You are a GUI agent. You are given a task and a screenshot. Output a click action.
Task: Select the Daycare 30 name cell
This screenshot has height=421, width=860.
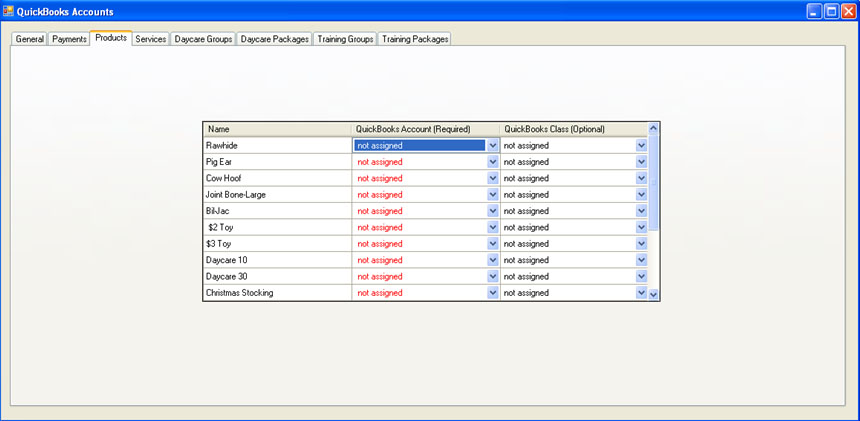(278, 276)
